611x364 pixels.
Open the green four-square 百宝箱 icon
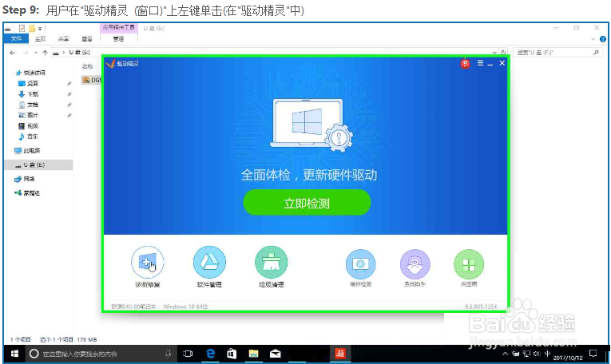pyautogui.click(x=469, y=264)
